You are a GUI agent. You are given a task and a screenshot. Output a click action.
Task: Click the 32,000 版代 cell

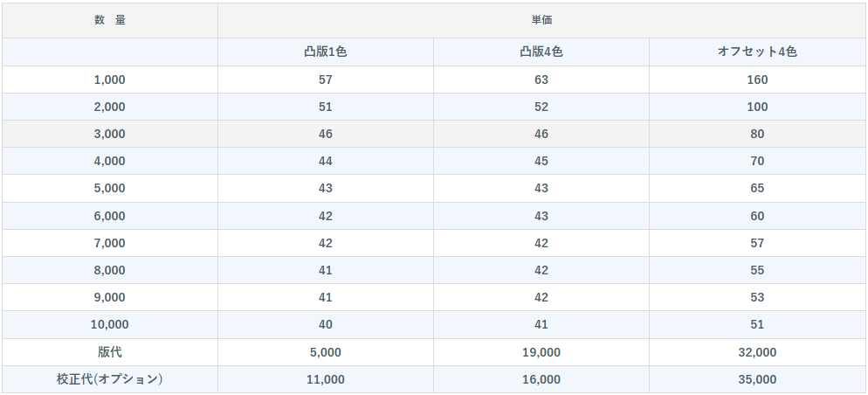pyautogui.click(x=757, y=352)
